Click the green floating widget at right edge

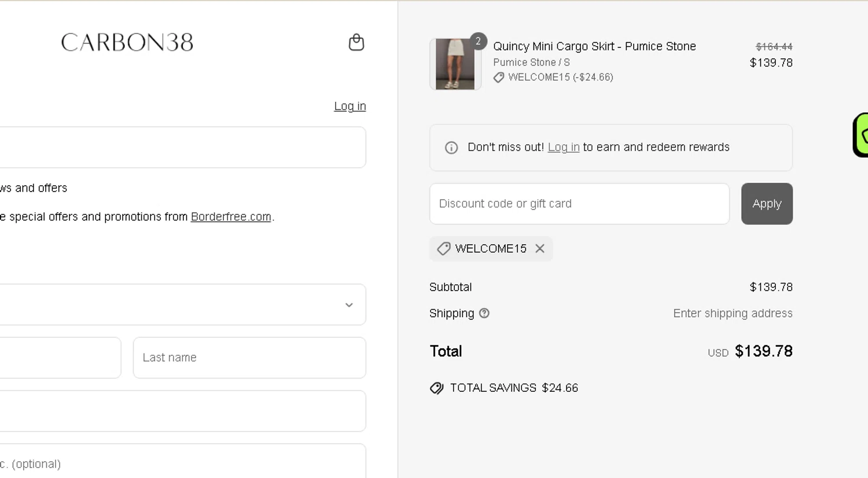tap(860, 135)
